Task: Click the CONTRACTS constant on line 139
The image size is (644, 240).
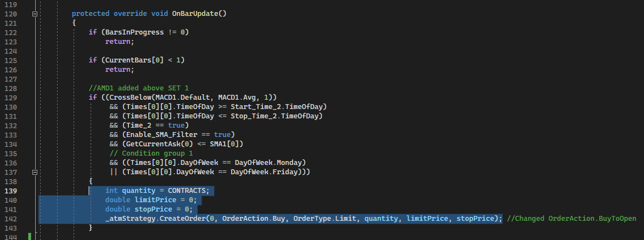Action: pyautogui.click(x=188, y=191)
